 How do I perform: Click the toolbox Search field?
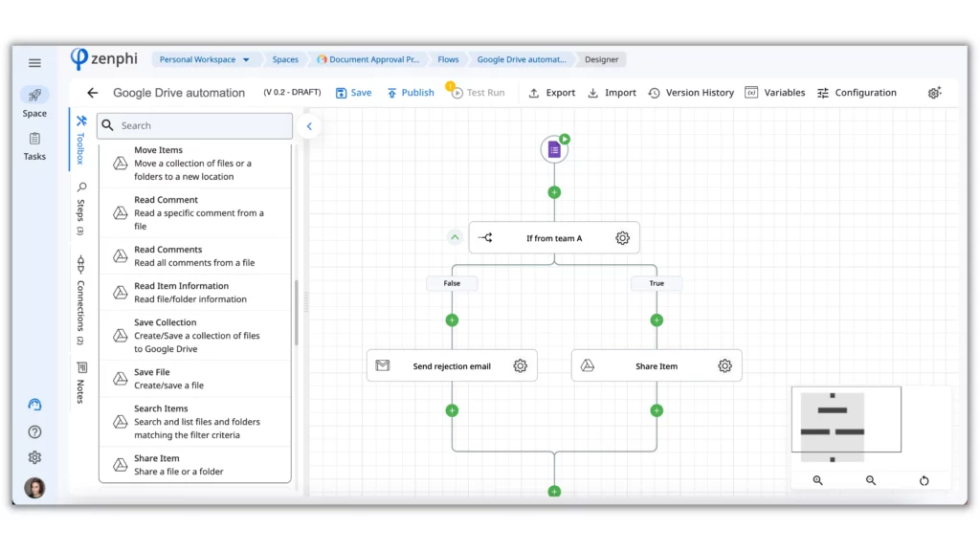point(195,125)
